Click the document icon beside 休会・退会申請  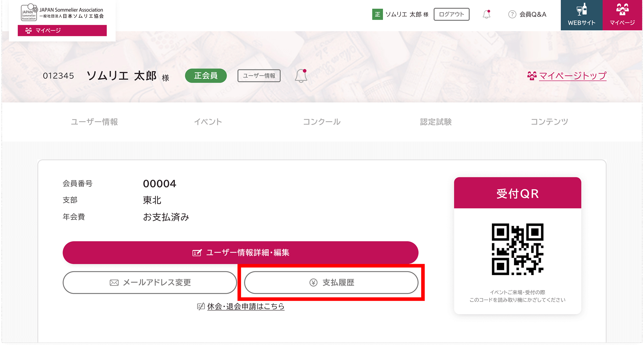point(201,306)
